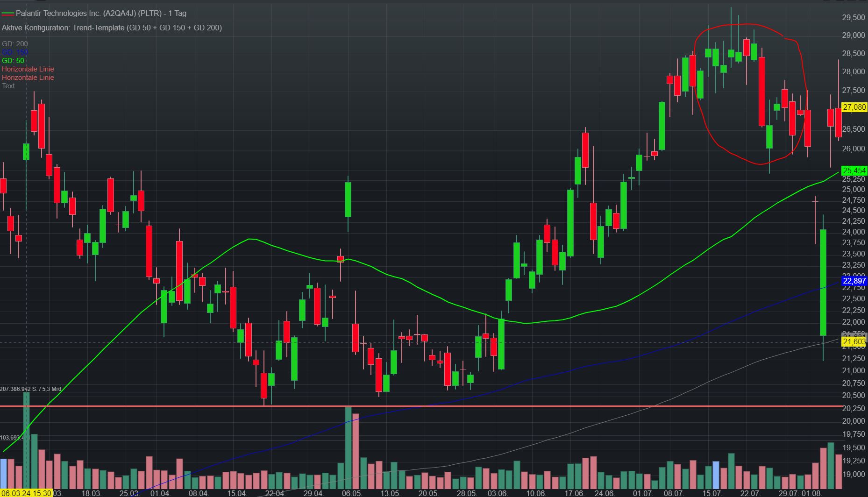The height and width of the screenshot is (497, 868).
Task: Click the green 25,454 GD 50 value tag
Action: (854, 170)
